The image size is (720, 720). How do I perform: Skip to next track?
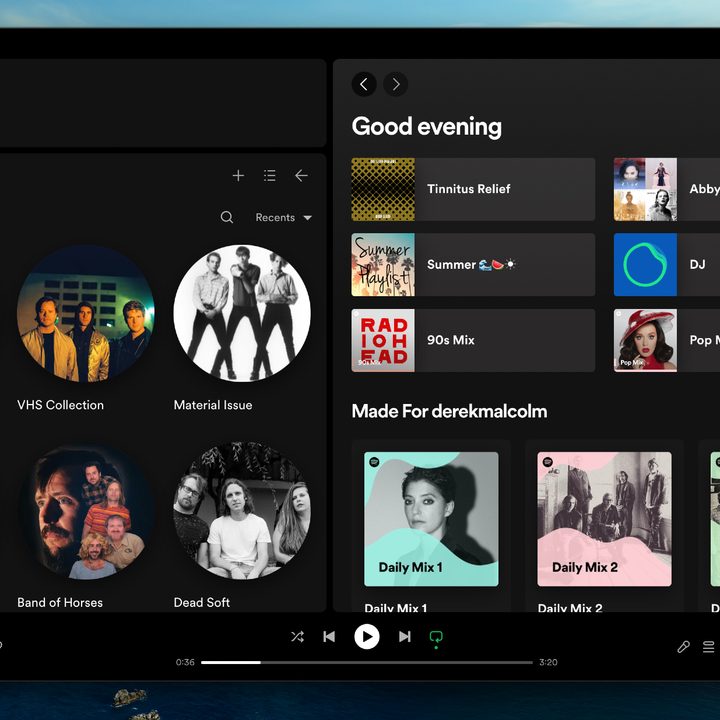[x=405, y=636]
